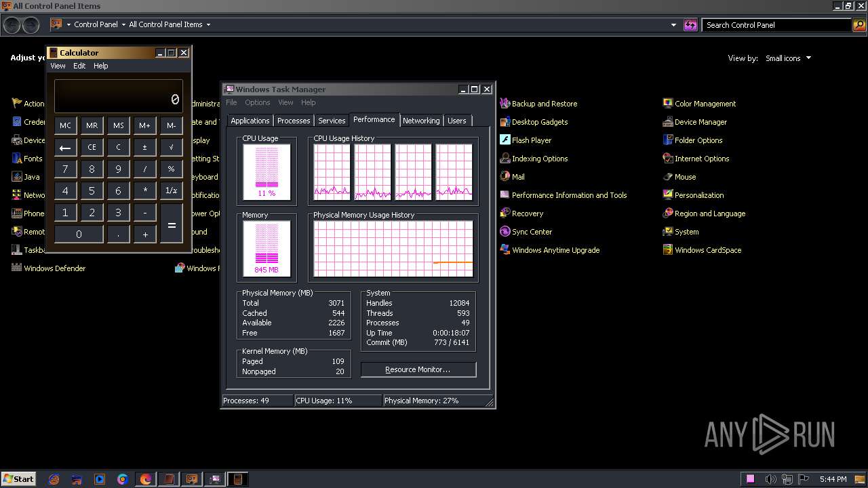The width and height of the screenshot is (868, 488).
Task: Click the Calculator backspace arrow button
Action: coord(65,147)
